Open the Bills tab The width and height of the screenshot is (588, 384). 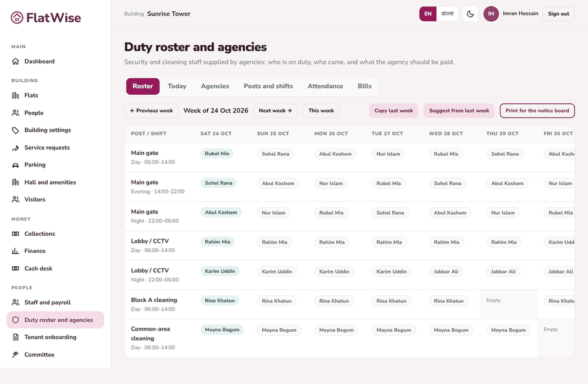pos(365,86)
